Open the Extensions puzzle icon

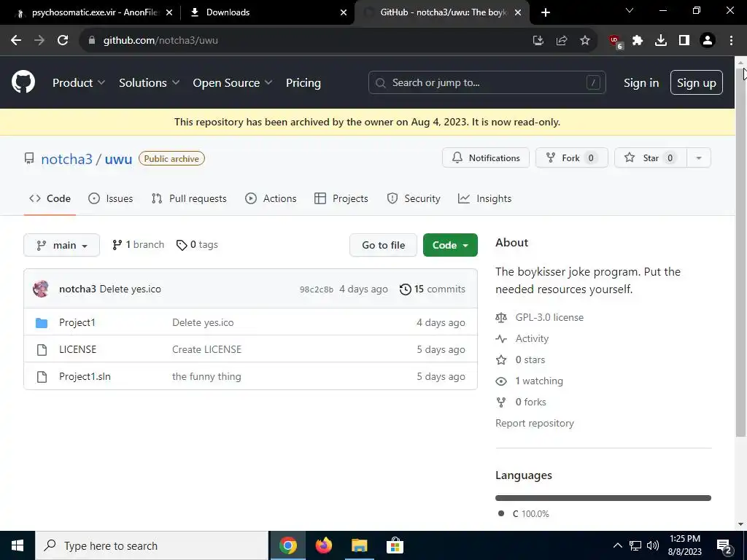pyautogui.click(x=638, y=41)
